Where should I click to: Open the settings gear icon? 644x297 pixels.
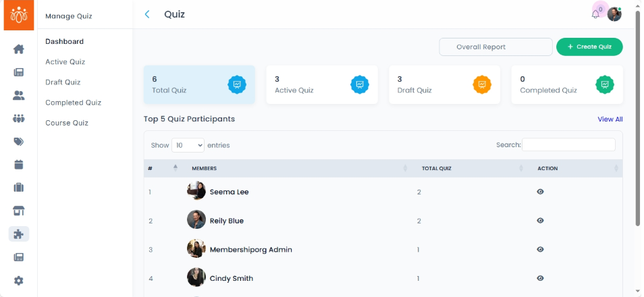18,281
